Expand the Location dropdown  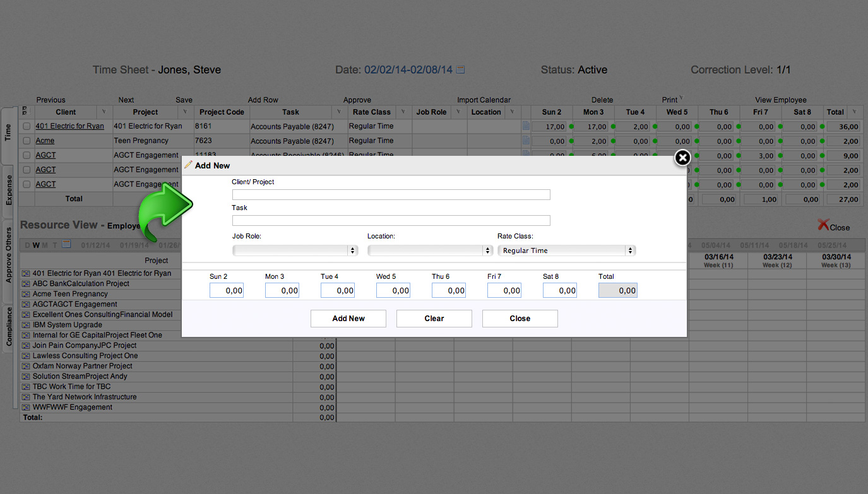click(x=430, y=250)
